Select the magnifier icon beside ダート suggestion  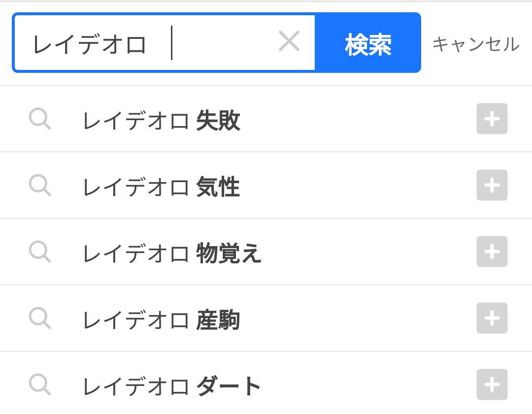click(39, 384)
